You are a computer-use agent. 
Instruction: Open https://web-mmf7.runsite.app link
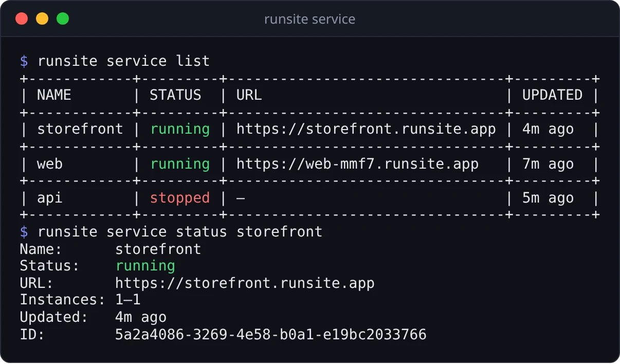pyautogui.click(x=357, y=164)
